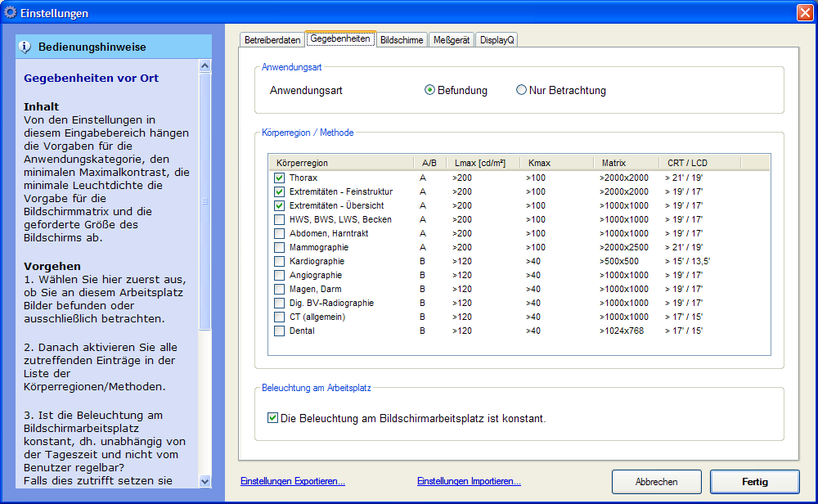Tick the Kardiographie checkbox
Viewport: 818px width, 504px height.
[279, 261]
